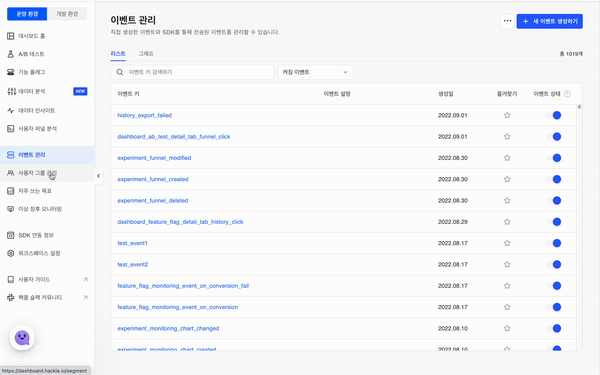Toggle experiment_funnel_created event status
The height and width of the screenshot is (375, 600).
554,179
